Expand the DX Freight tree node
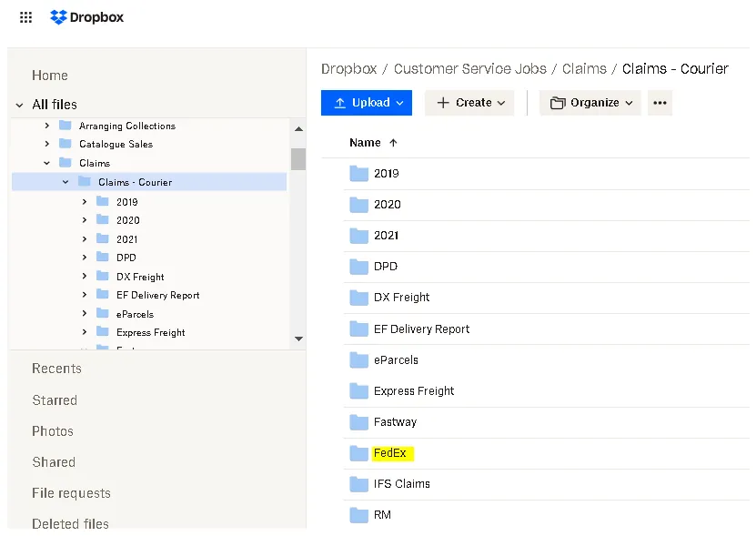This screenshot has width=756, height=536. pos(85,276)
